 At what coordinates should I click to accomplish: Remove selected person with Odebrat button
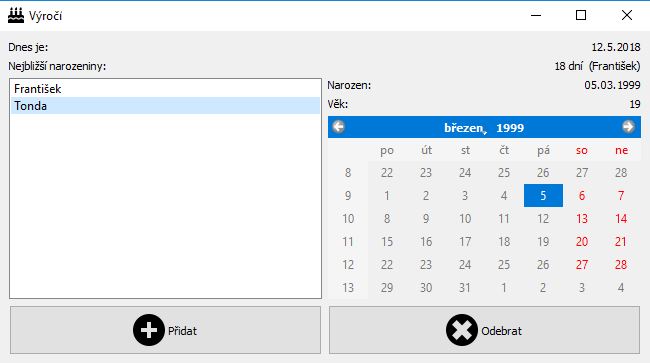485,330
